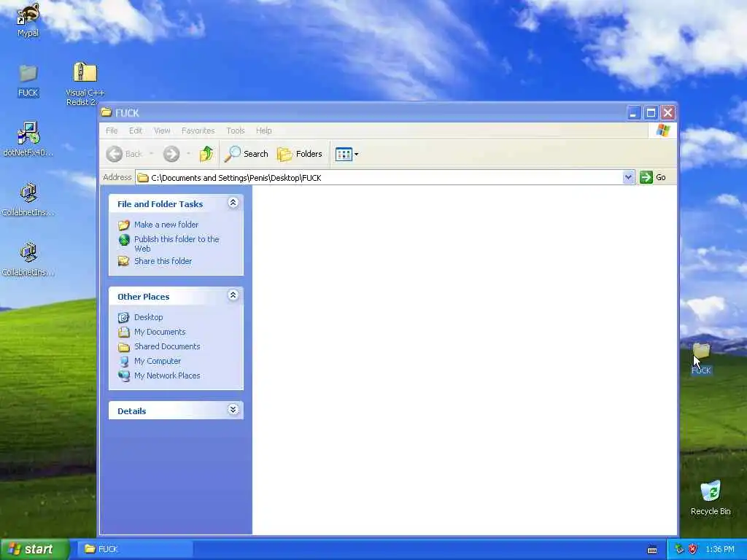Open the Back history dropdown arrow
747x560 pixels.
tap(152, 154)
